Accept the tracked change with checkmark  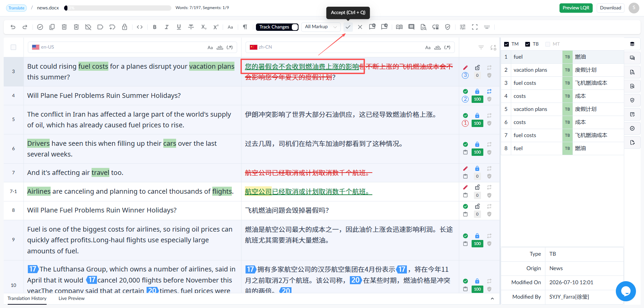point(348,27)
